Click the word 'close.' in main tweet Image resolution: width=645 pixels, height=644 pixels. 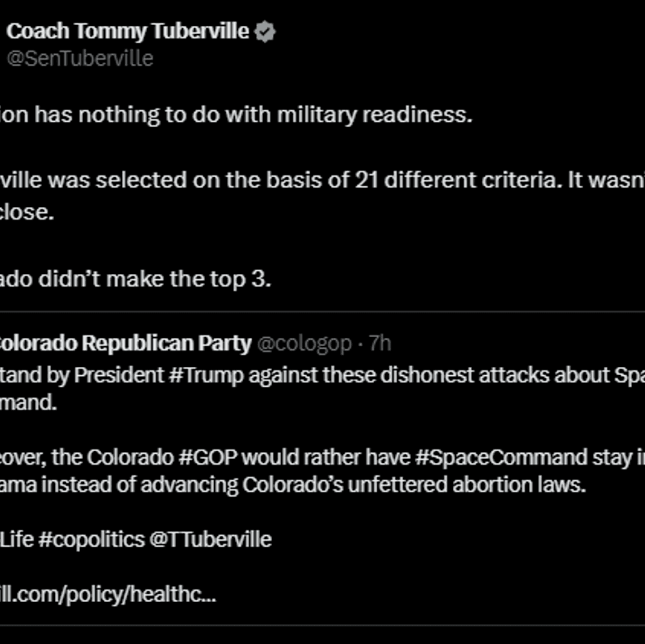26,212
